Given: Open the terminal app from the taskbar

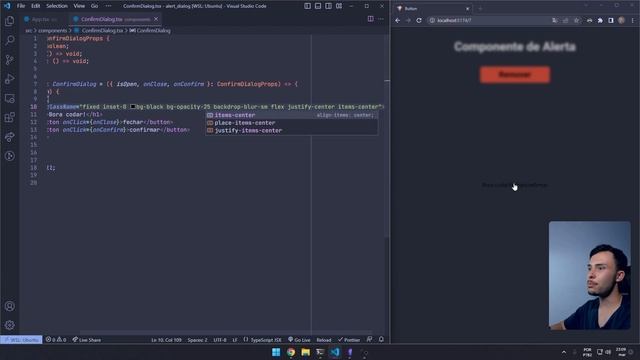Looking at the screenshot, I should pyautogui.click(x=320, y=352).
